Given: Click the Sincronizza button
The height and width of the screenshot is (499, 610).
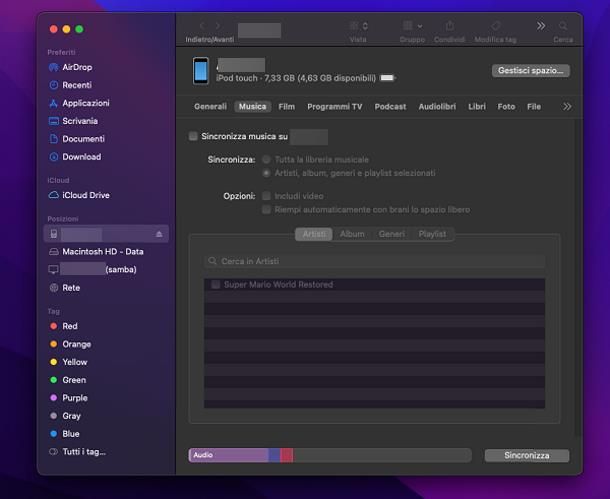Looking at the screenshot, I should [x=526, y=455].
